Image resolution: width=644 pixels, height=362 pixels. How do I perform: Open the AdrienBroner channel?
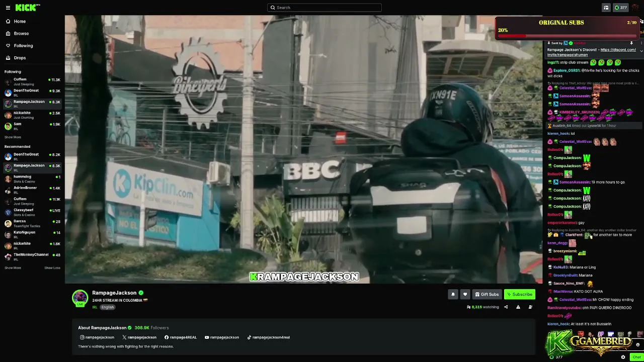click(32, 190)
